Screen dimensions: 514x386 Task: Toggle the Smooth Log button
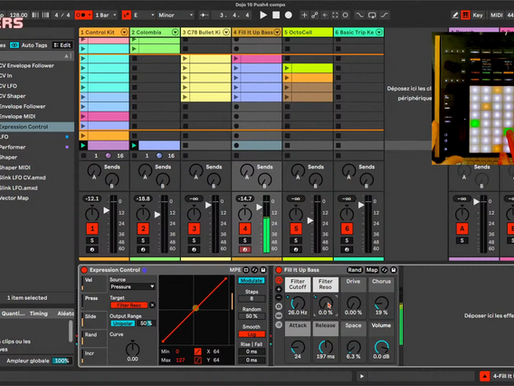point(252,334)
